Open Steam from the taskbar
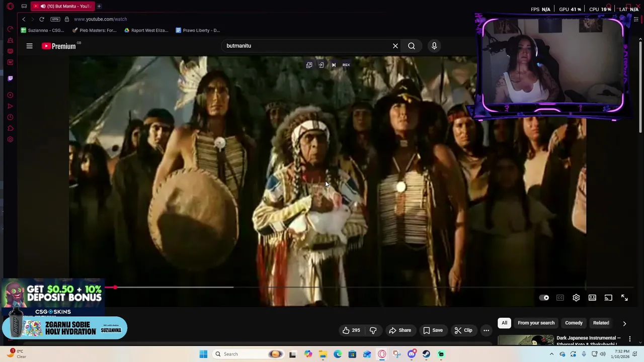This screenshot has height=362, width=644. click(x=426, y=354)
